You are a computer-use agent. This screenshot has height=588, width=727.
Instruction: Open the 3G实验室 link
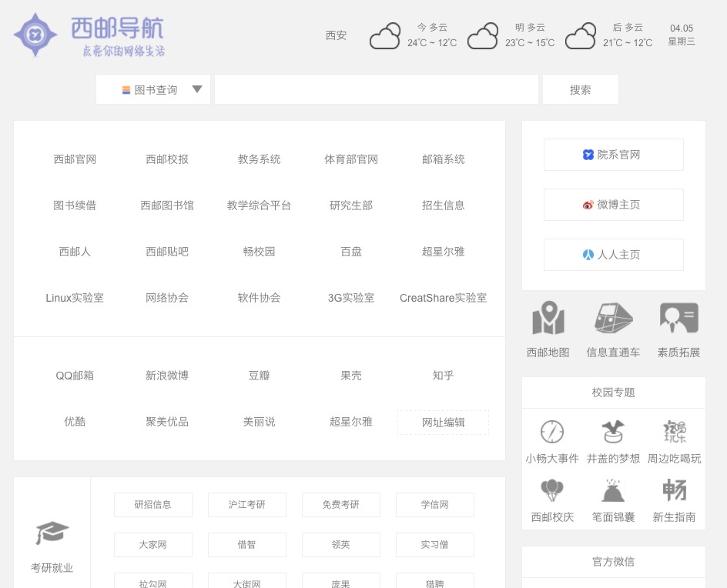[351, 298]
